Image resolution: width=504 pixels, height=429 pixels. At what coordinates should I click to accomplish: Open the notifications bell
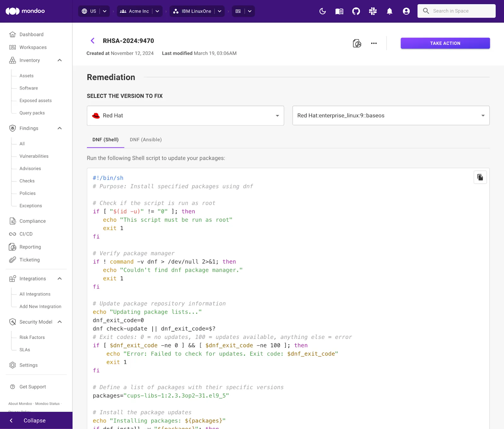[x=390, y=11]
